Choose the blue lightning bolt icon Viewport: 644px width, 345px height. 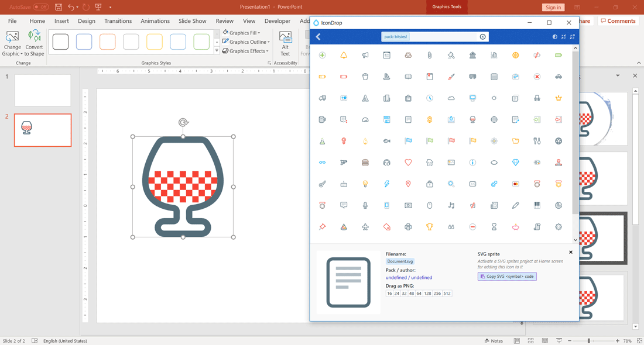coord(386,184)
